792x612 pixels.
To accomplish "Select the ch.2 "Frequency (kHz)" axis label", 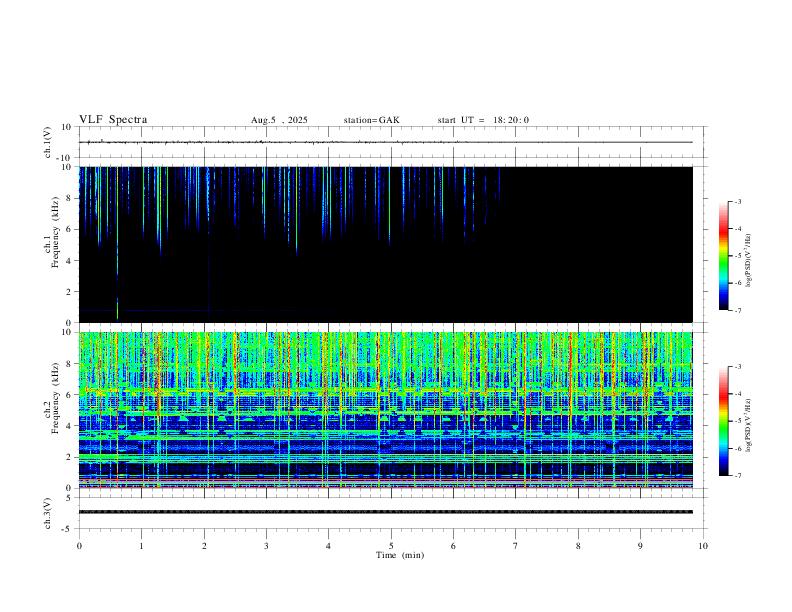I will [x=55, y=398].
